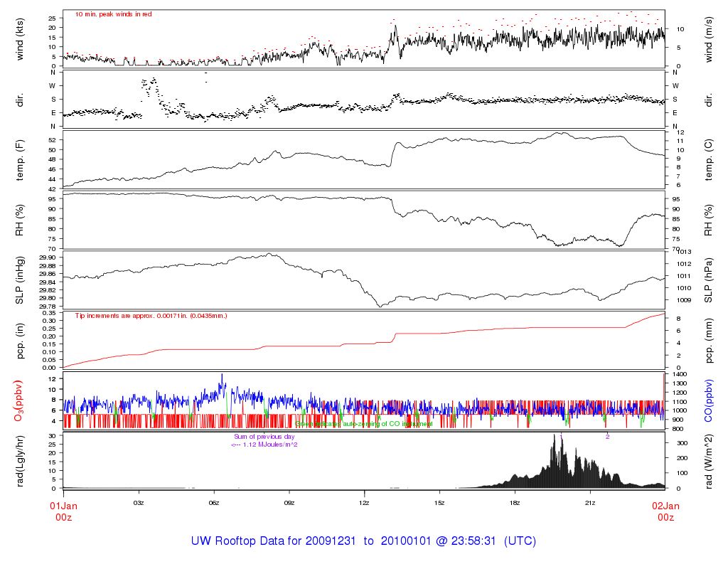This screenshot has height=569, width=728.
Task: Click the "temp. (C)" axis label
Action: pos(708,160)
